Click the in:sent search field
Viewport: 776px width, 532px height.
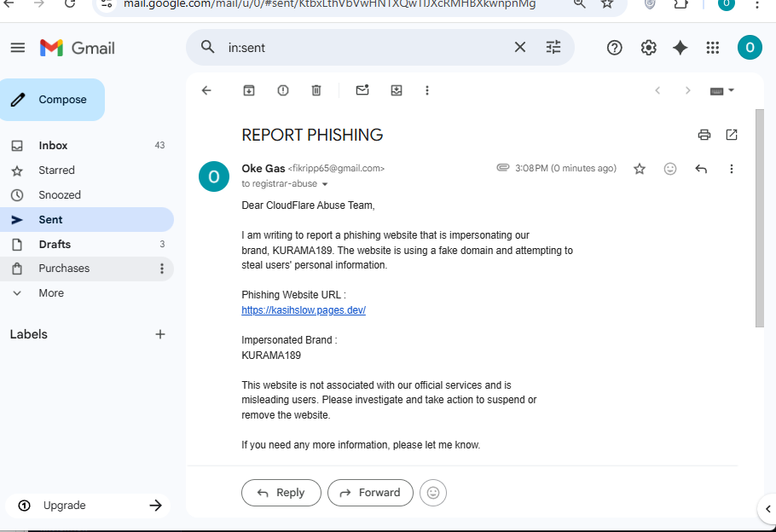click(x=366, y=48)
